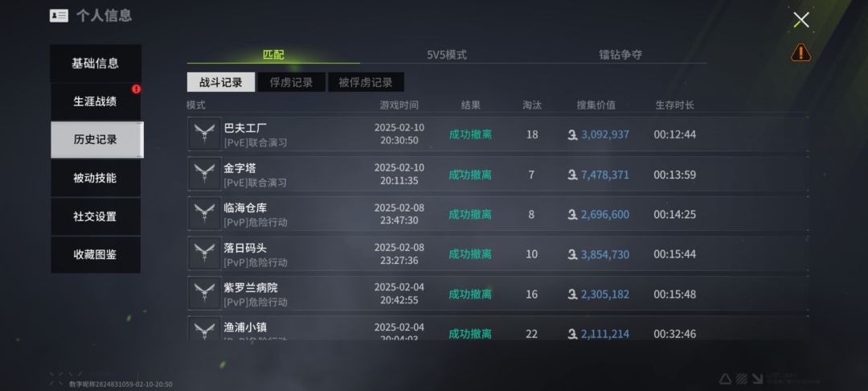Tap the 搜集价值 column header

596,105
